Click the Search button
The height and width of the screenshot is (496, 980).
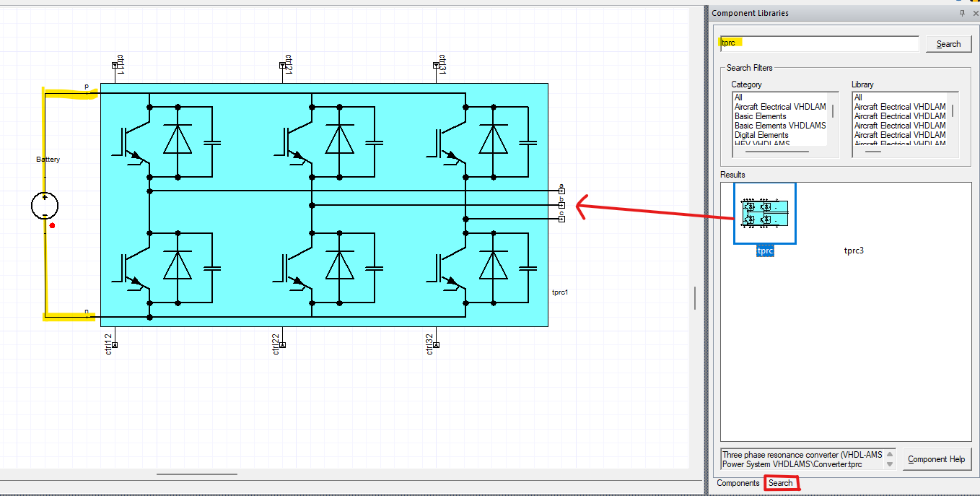click(x=948, y=43)
